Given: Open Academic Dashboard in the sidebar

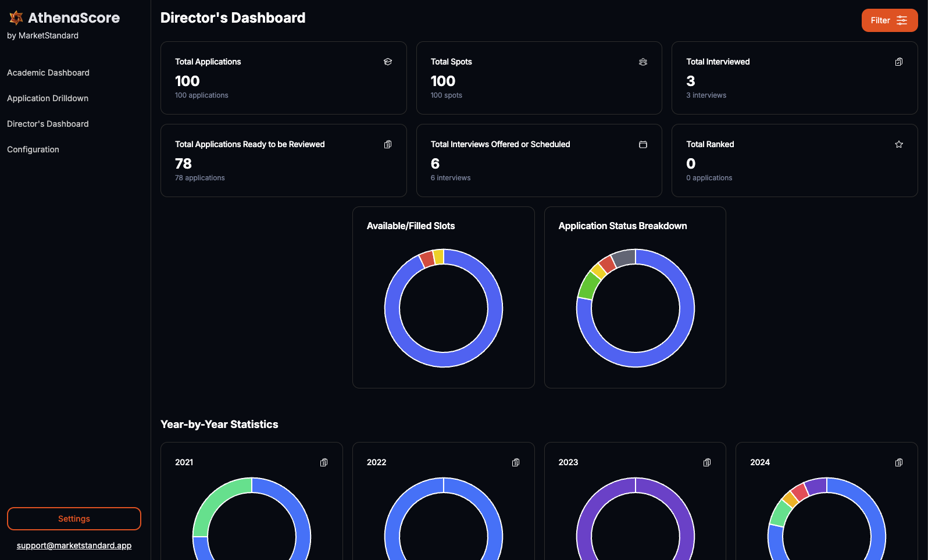Looking at the screenshot, I should point(48,73).
